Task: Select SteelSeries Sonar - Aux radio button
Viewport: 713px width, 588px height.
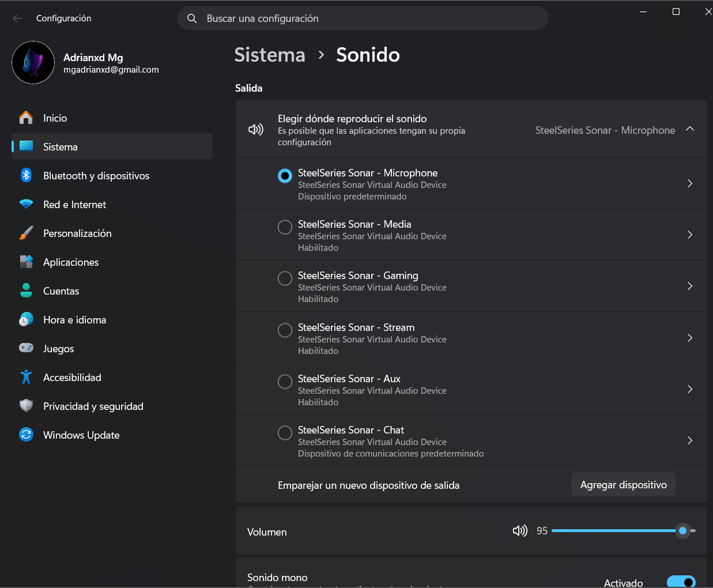Action: click(x=285, y=382)
